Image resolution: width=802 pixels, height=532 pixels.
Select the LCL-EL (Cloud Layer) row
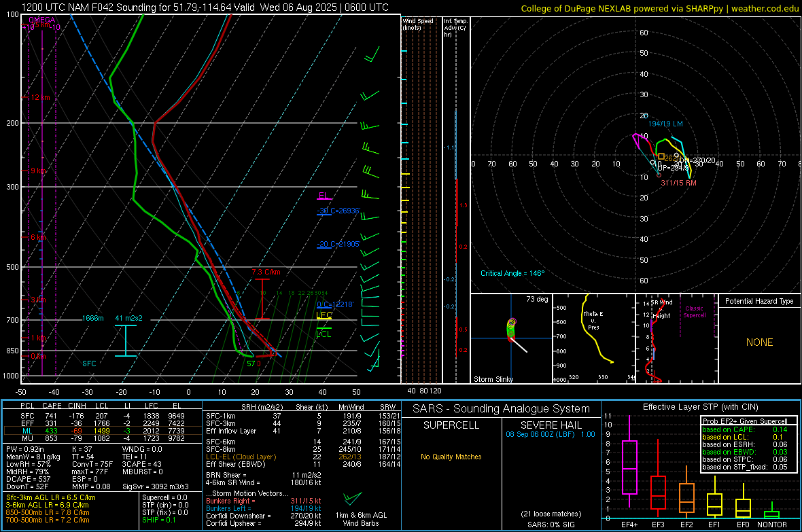[x=303, y=457]
